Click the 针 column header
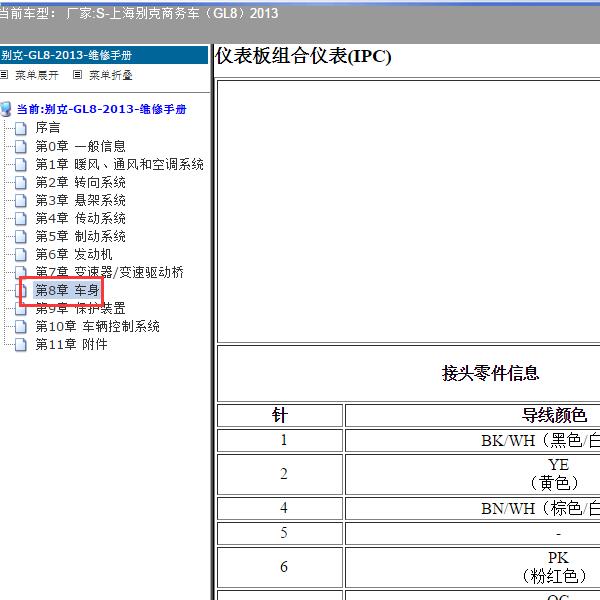This screenshot has height=600, width=600. pyautogui.click(x=280, y=415)
